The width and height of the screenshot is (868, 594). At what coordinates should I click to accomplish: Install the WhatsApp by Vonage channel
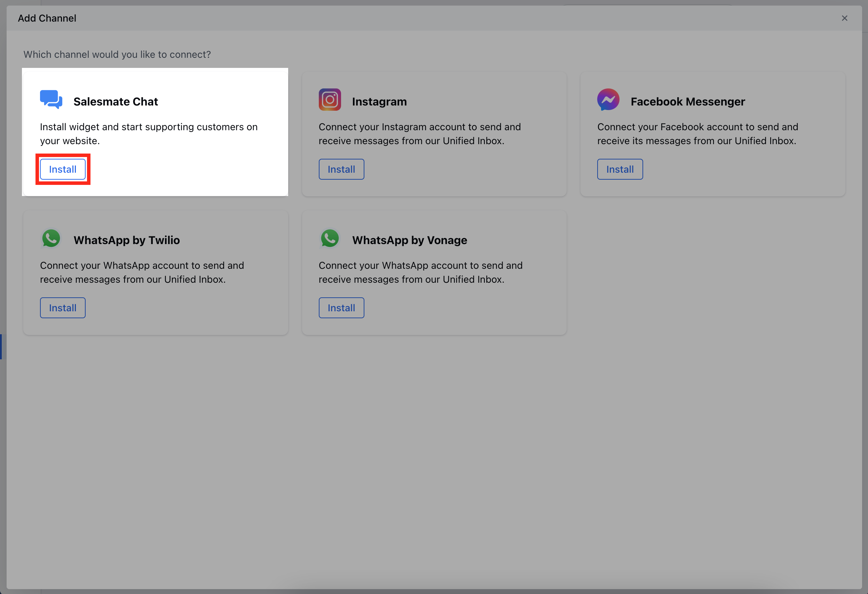click(341, 308)
